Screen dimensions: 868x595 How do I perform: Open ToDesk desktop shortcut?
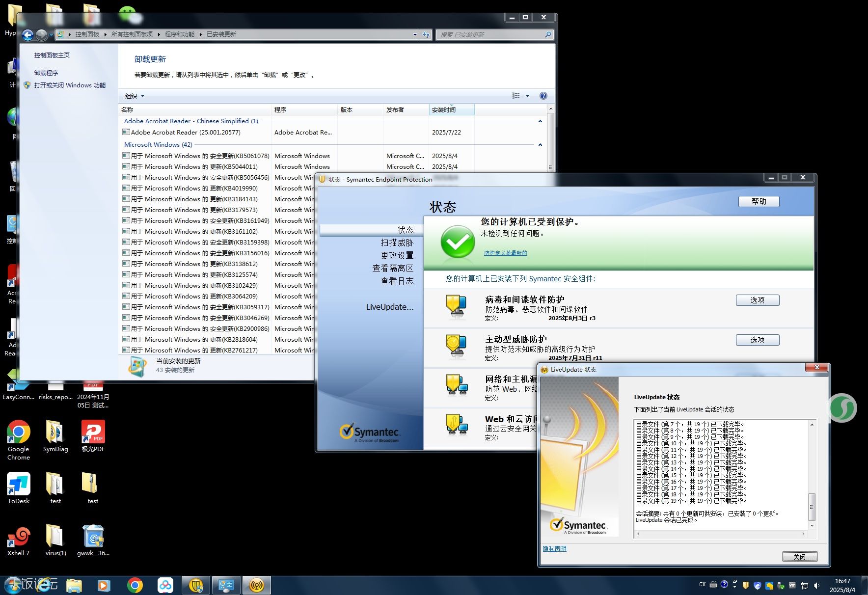pyautogui.click(x=18, y=485)
